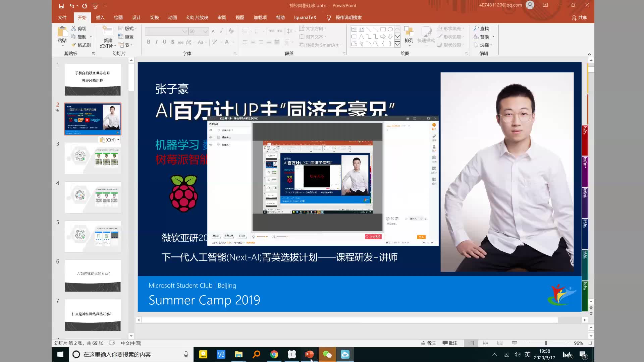Image resolution: width=644 pixels, height=362 pixels.
Task: Redo the last action
Action: pyautogui.click(x=85, y=6)
